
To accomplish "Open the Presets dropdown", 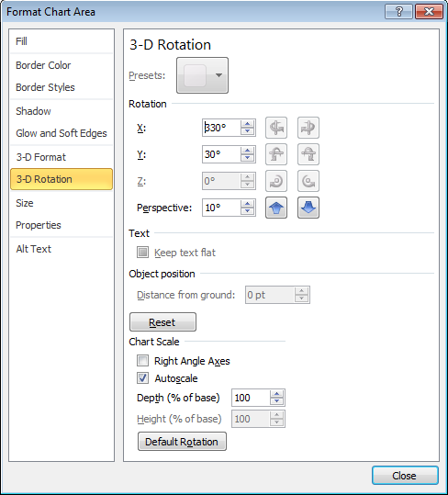I will click(202, 75).
